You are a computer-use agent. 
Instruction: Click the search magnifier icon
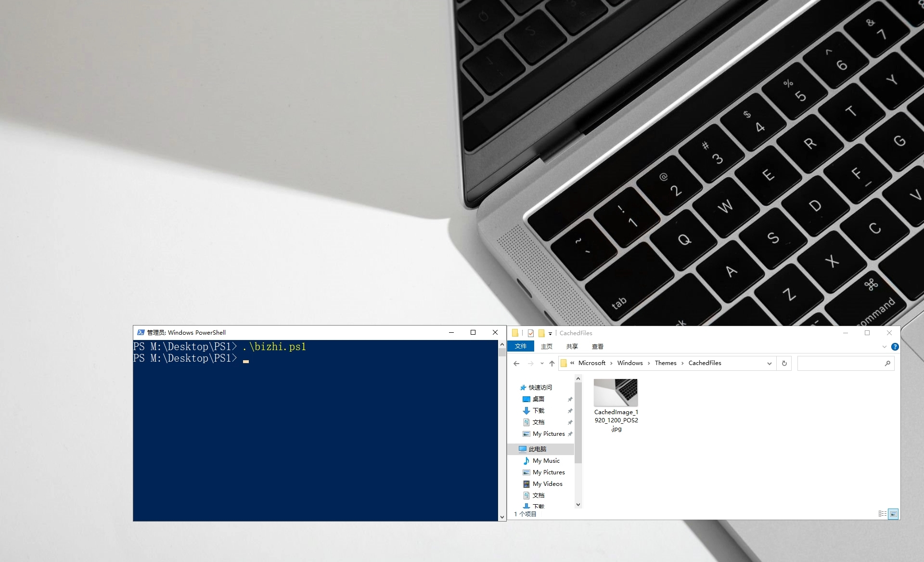887,364
